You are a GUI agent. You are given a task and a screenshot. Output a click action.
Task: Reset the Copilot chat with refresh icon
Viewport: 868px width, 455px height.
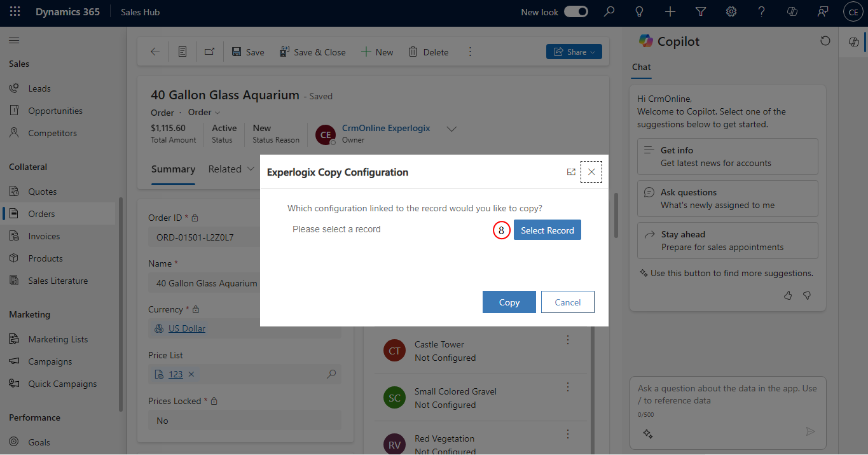click(x=825, y=41)
